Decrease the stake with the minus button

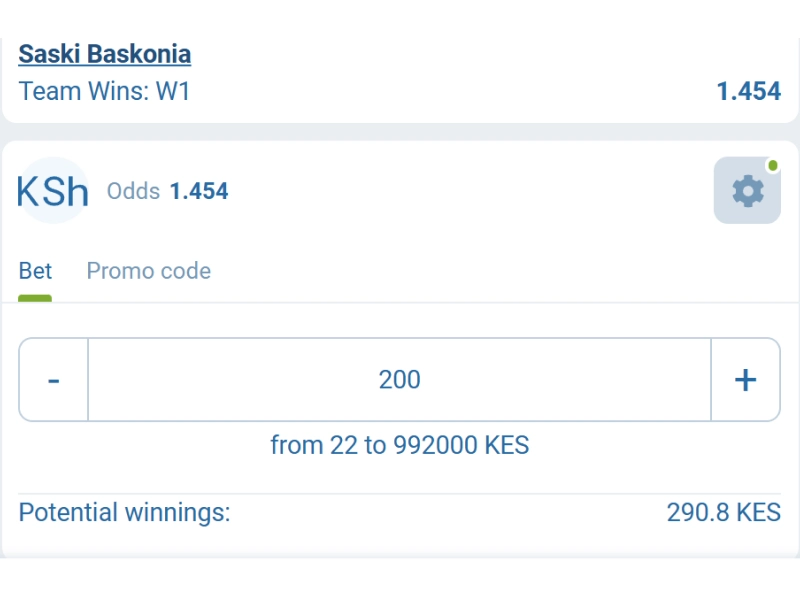[x=52, y=380]
